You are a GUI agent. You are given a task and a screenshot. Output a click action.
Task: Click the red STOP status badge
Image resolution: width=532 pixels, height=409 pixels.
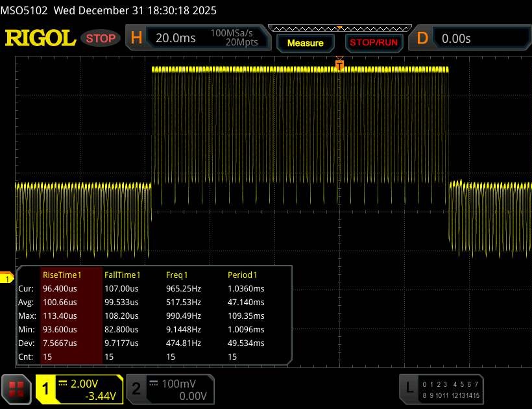click(x=101, y=38)
